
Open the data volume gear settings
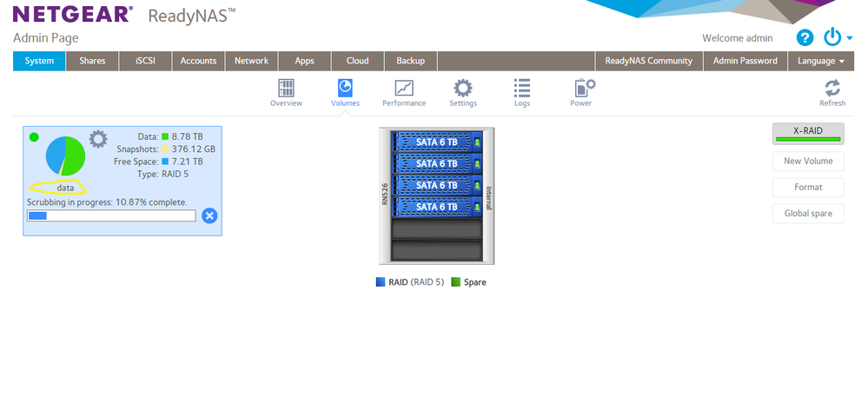[x=98, y=139]
